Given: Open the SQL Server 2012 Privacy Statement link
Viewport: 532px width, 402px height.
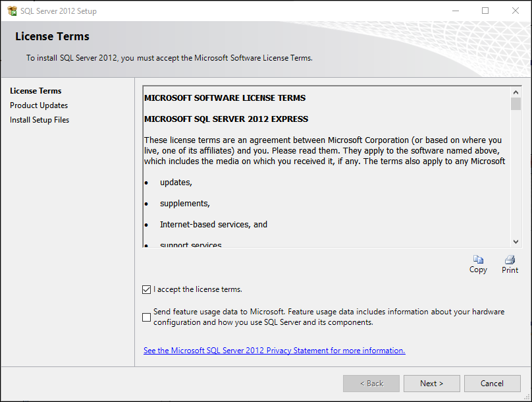Looking at the screenshot, I should (274, 351).
